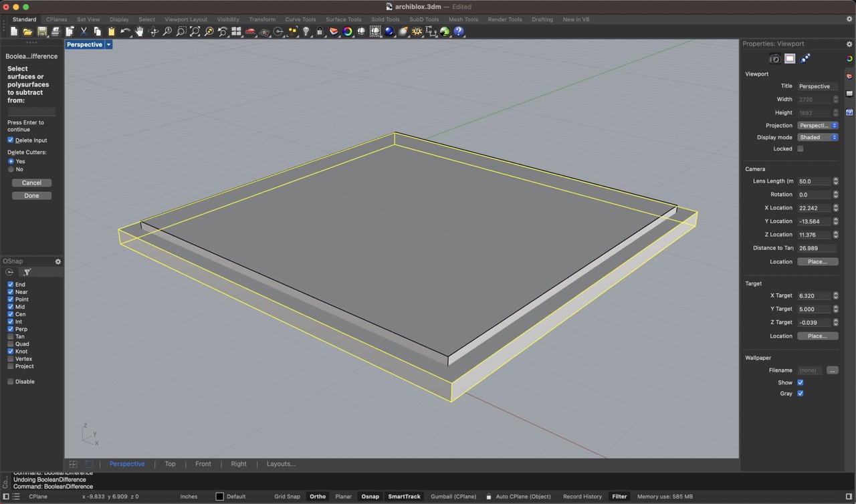
Task: Toggle Ortho in status bar
Action: [318, 497]
